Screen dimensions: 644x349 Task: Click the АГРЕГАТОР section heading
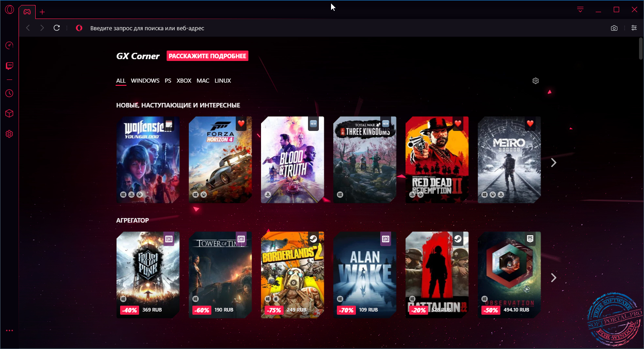pyautogui.click(x=132, y=220)
